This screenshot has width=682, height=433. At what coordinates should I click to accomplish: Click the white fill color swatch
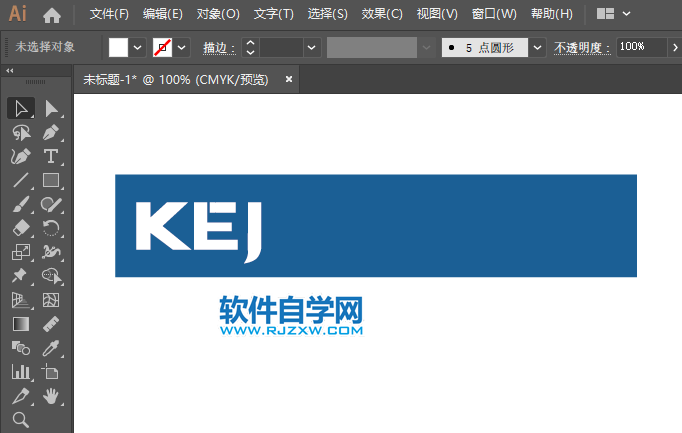click(x=118, y=47)
